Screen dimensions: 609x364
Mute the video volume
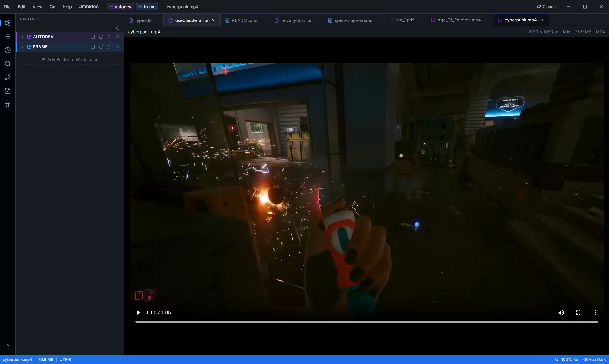(x=561, y=312)
